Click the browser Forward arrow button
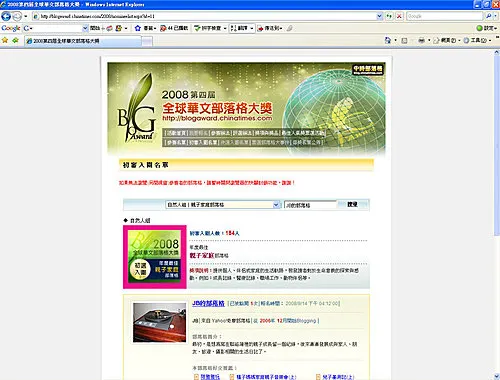The height and width of the screenshot is (380, 500). 17,16
